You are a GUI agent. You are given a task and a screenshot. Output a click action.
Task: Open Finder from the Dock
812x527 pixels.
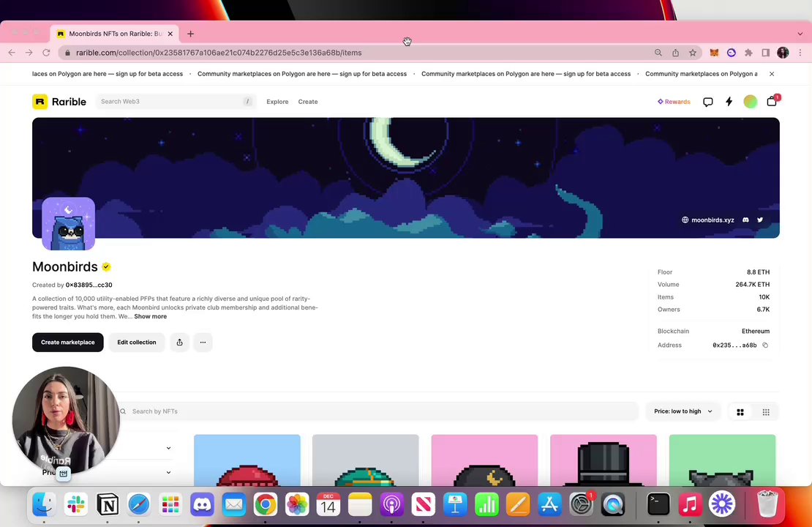44,504
